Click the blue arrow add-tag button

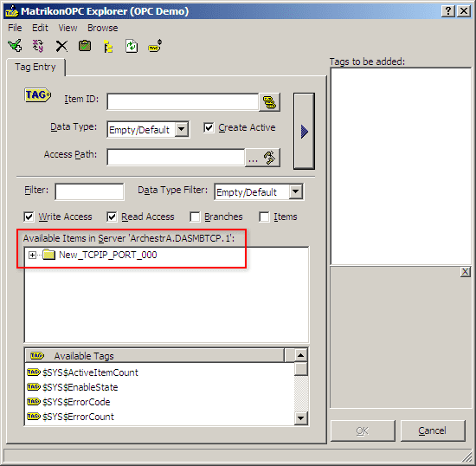(x=304, y=132)
